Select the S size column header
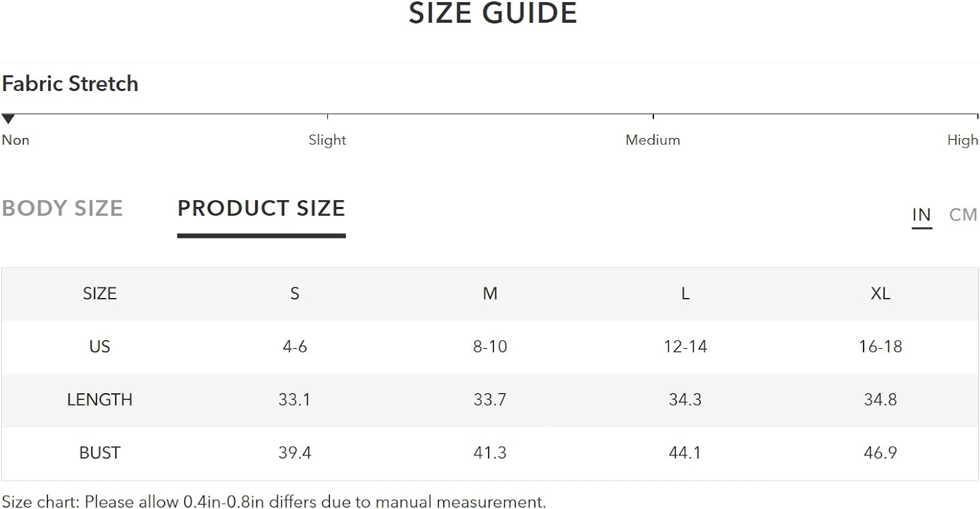Image resolution: width=980 pixels, height=509 pixels. tap(295, 293)
